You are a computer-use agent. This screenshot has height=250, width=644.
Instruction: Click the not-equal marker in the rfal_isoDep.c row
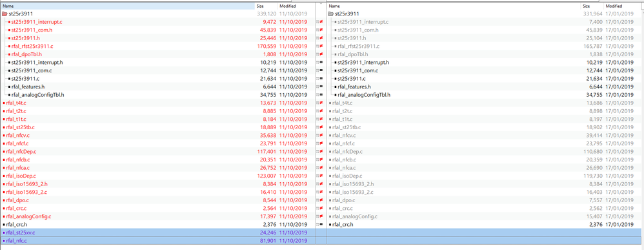pos(321,176)
